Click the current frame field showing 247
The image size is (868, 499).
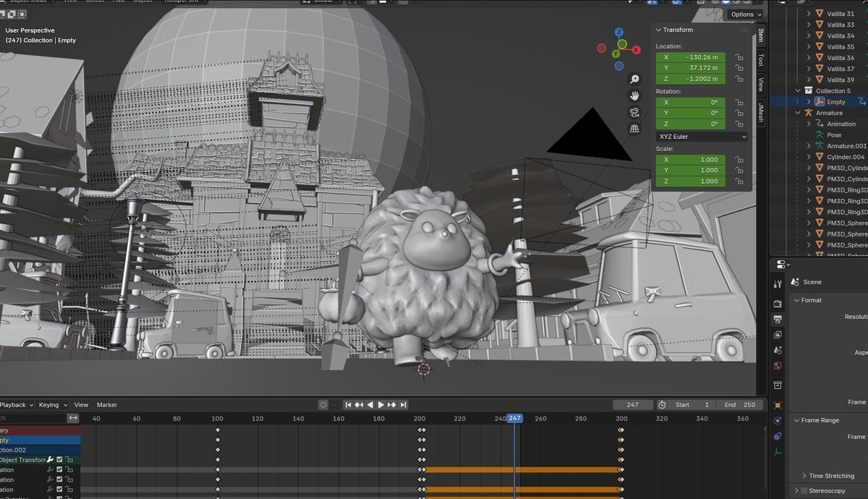pos(633,405)
